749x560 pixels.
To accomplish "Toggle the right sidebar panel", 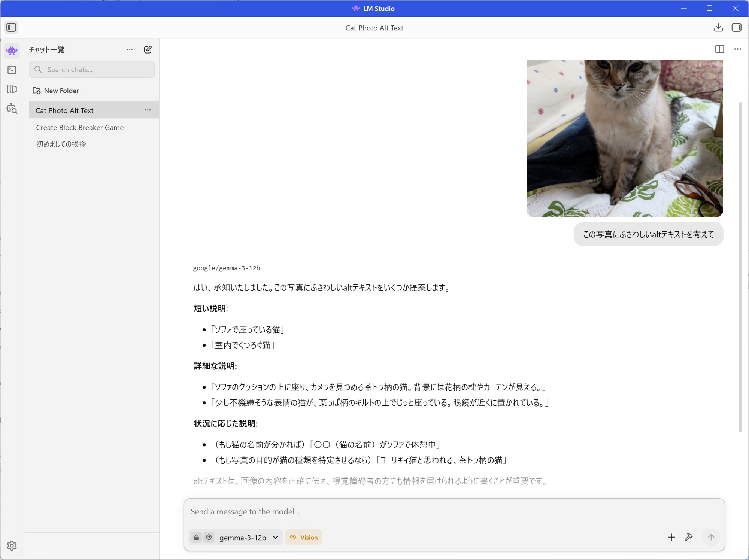I will 736,27.
